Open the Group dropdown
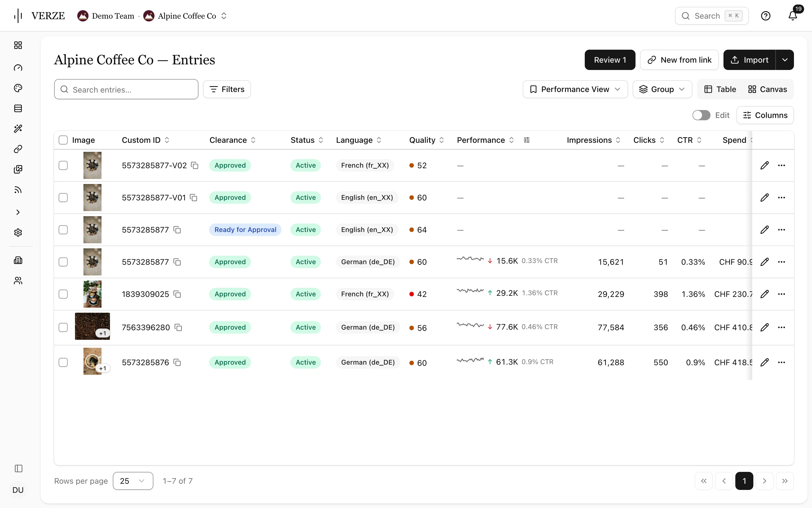Screen dimensions: 812x508 [662, 89]
